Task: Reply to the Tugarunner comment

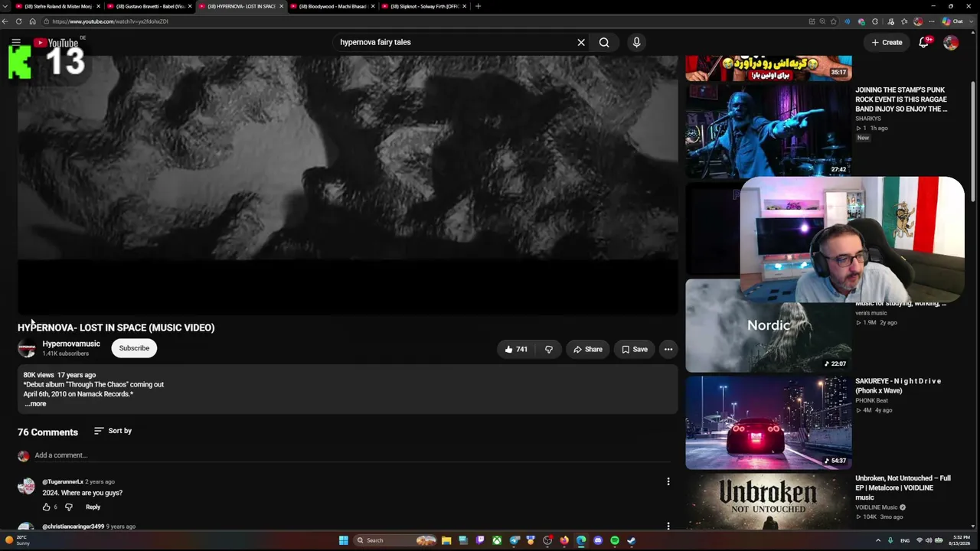Action: pyautogui.click(x=93, y=507)
